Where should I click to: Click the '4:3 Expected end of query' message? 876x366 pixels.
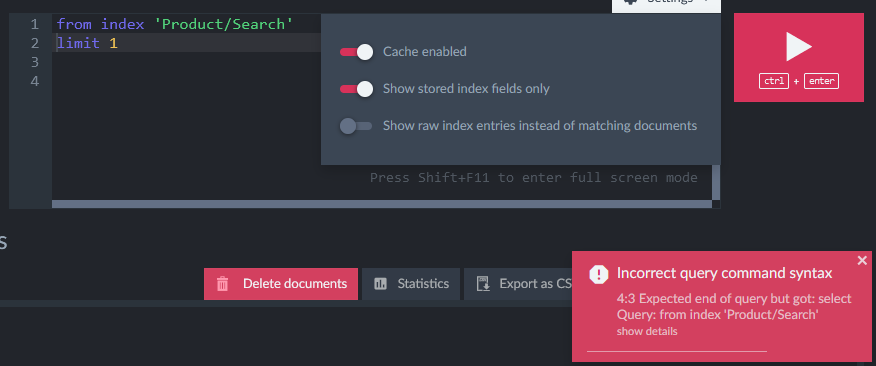click(x=734, y=299)
